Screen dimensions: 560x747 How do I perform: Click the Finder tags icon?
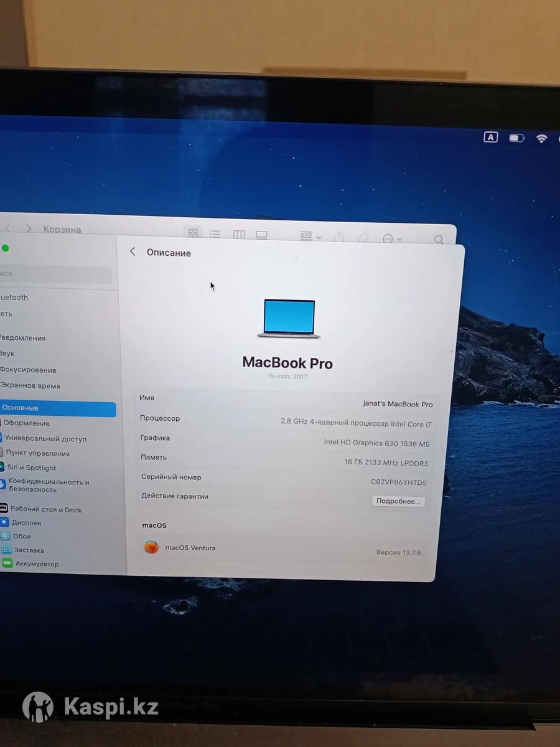pyautogui.click(x=363, y=238)
